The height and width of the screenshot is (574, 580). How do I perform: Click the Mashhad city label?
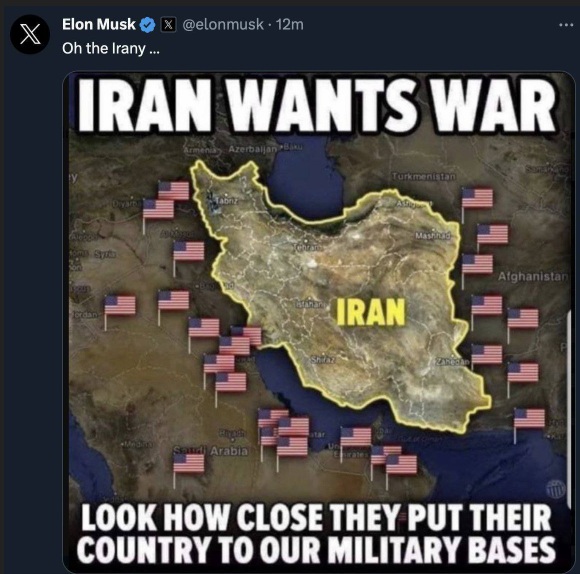(x=433, y=235)
